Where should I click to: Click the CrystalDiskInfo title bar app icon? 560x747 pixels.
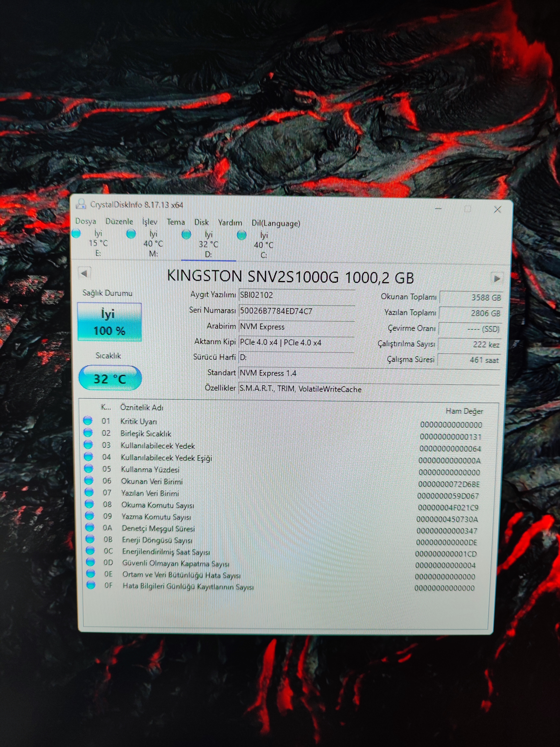81,204
